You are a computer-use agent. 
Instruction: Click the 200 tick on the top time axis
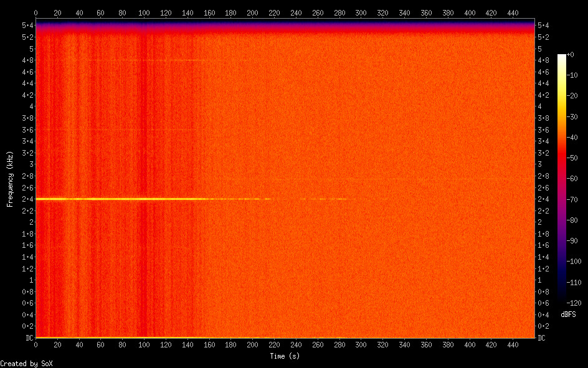252,12
